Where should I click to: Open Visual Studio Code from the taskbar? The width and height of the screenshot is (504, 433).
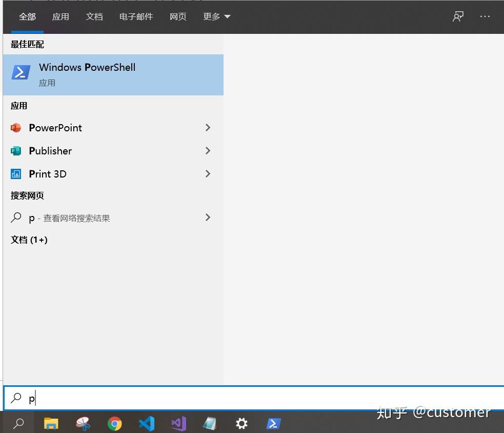147,423
